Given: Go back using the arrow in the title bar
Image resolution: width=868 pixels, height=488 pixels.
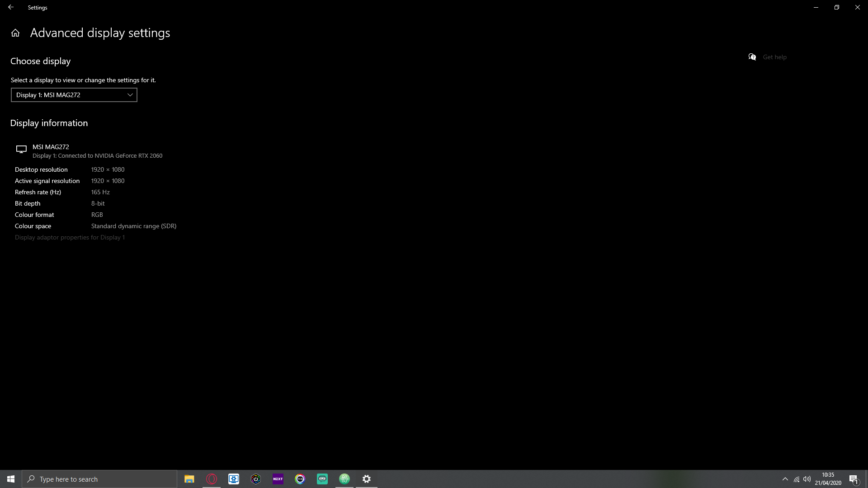Looking at the screenshot, I should click(11, 7).
